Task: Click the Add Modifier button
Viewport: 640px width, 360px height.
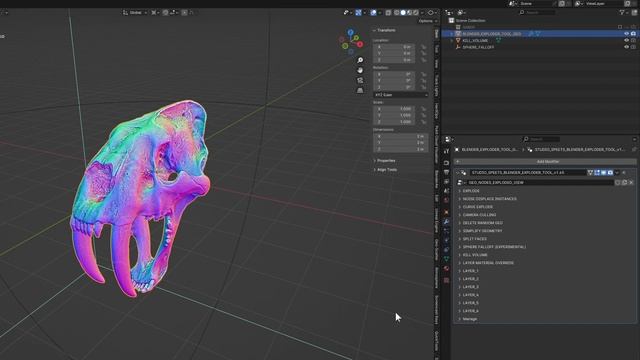Action: (x=545, y=162)
